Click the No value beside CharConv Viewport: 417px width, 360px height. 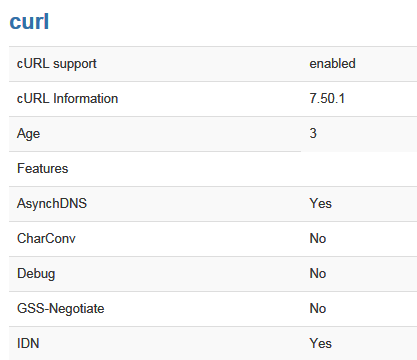[318, 238]
